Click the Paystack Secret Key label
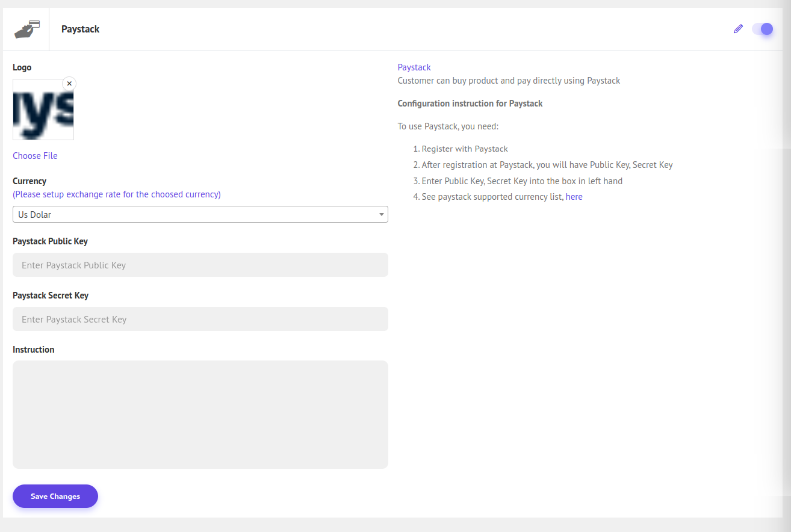Screen dimensions: 791x532 pos(51,295)
